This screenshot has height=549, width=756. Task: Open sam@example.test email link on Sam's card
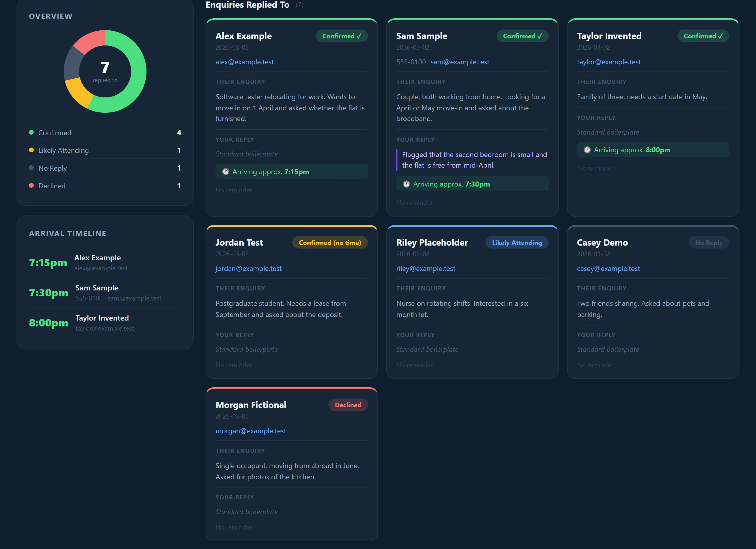coord(460,62)
